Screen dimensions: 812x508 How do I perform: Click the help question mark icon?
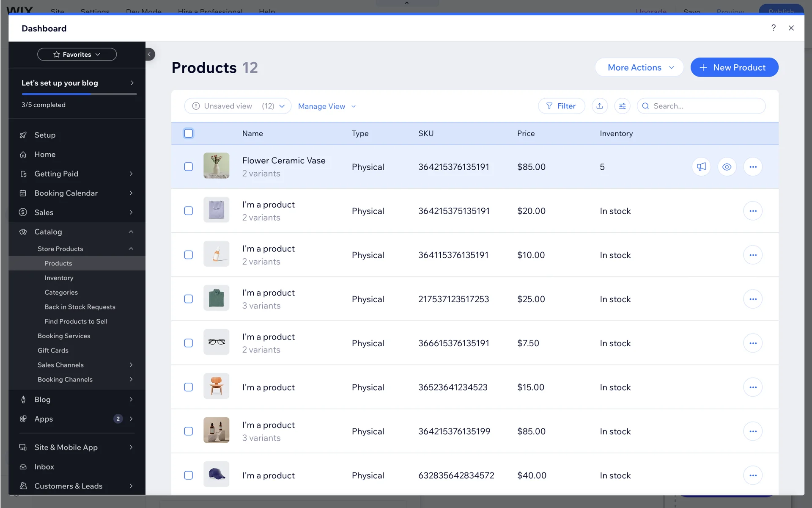click(x=773, y=28)
